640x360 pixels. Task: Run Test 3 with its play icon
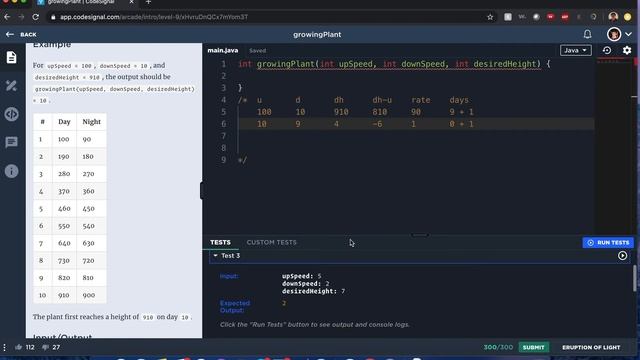tap(622, 256)
